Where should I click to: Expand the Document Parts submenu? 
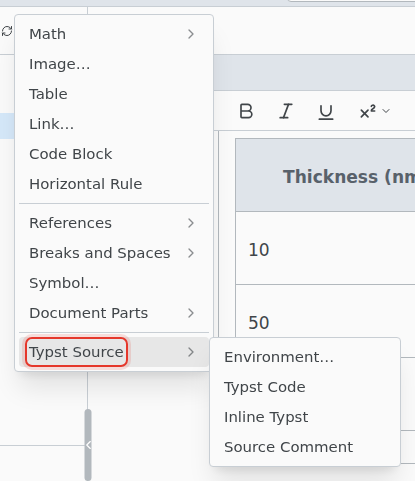pyautogui.click(x=114, y=313)
